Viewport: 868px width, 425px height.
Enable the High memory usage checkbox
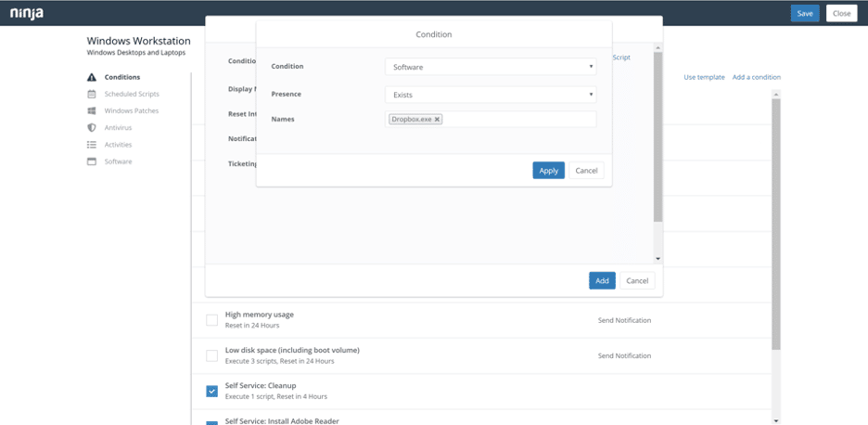(x=211, y=320)
